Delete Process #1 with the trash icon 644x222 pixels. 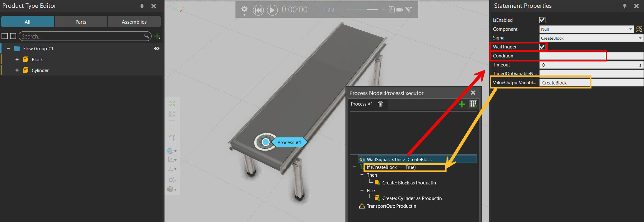pos(380,104)
